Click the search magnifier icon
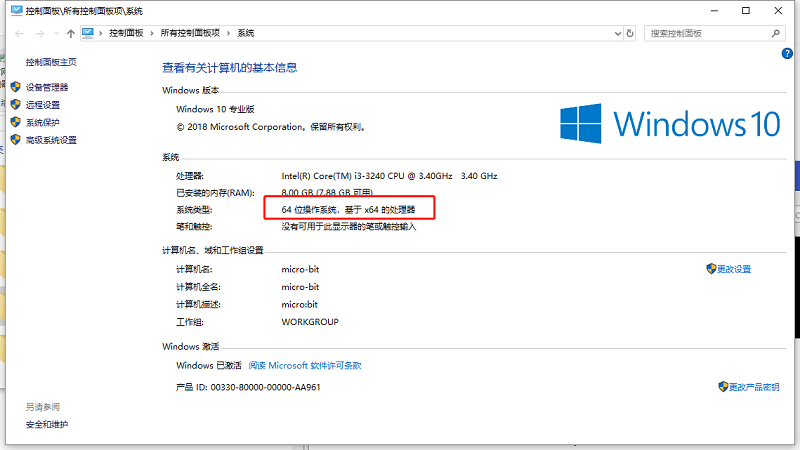This screenshot has height=450, width=800. (776, 34)
